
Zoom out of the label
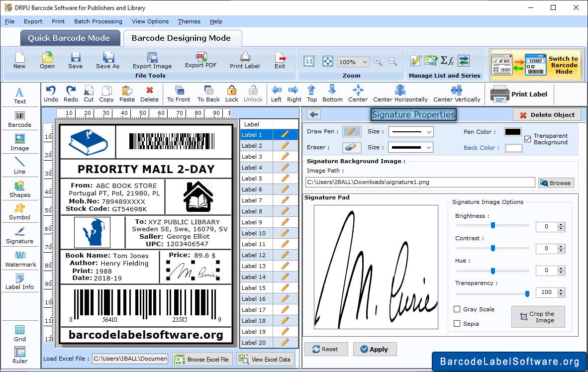pyautogui.click(x=392, y=62)
